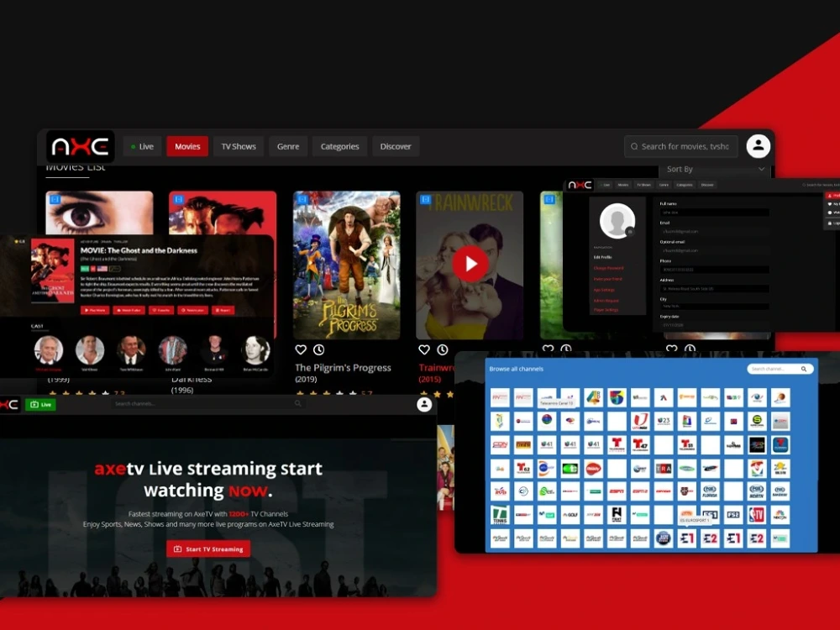Open the Univision 23 channel tile
Screen dimensions: 840x630
click(x=664, y=421)
